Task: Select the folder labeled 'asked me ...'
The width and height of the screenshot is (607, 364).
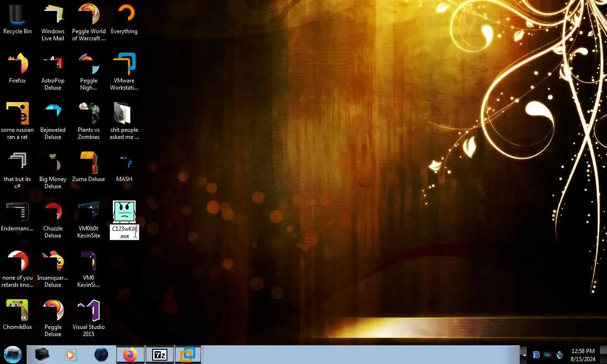Action: coord(124,121)
